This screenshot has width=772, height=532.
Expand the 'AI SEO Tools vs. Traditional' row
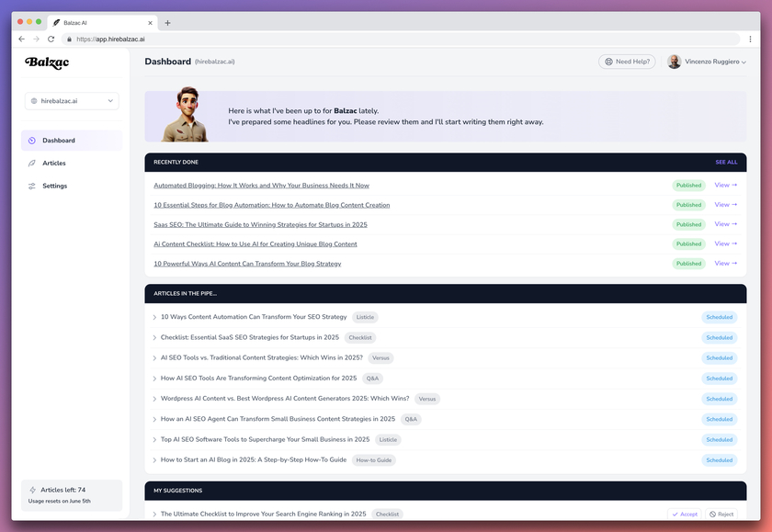coord(154,357)
